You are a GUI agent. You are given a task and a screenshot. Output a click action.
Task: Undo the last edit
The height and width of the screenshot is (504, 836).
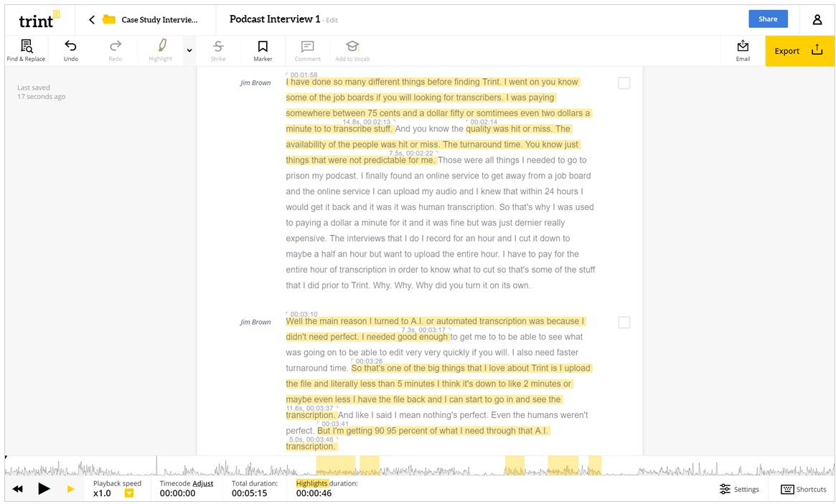[71, 51]
